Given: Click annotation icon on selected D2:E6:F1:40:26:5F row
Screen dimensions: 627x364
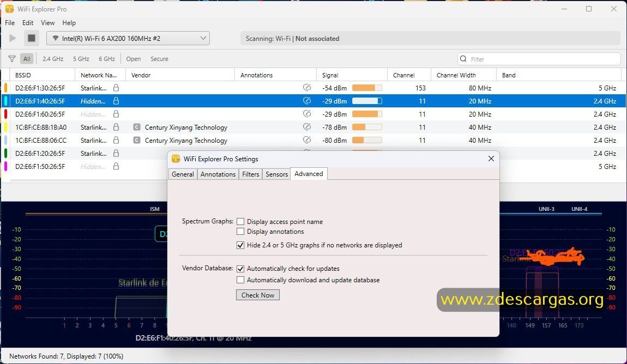Looking at the screenshot, I should [x=307, y=101].
